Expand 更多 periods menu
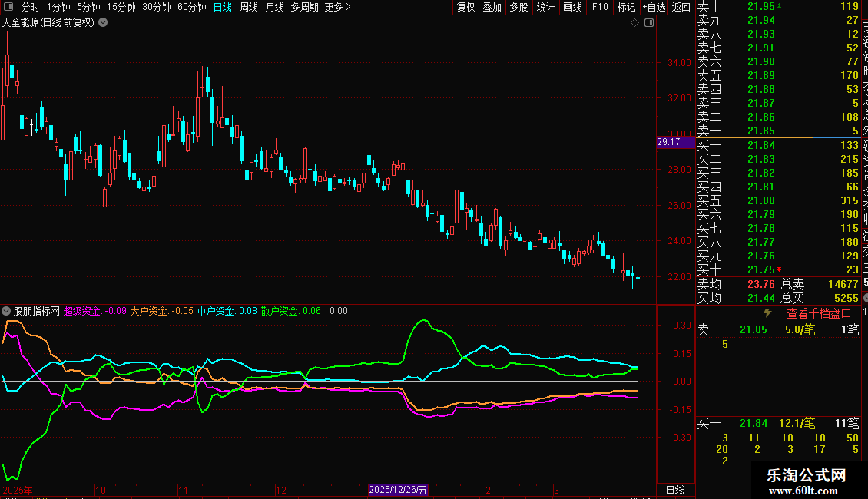This screenshot has height=499, width=868. coord(337,8)
